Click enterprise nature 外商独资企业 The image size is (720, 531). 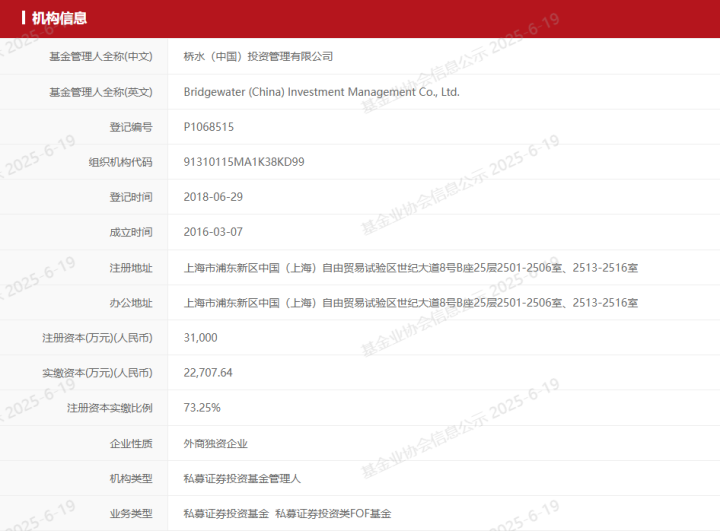coord(215,444)
